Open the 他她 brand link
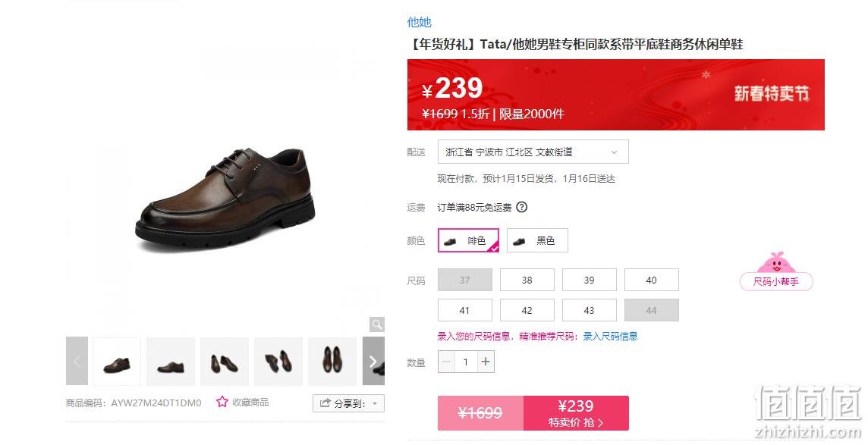The width and height of the screenshot is (868, 445). click(x=419, y=22)
